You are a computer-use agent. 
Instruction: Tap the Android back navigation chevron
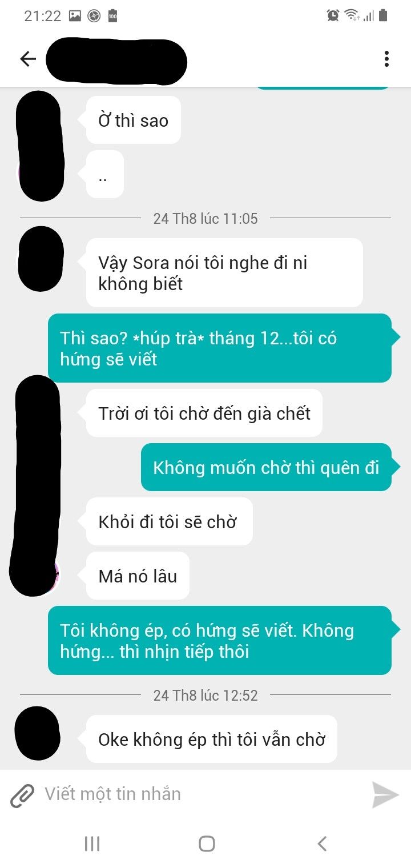pyautogui.click(x=322, y=843)
